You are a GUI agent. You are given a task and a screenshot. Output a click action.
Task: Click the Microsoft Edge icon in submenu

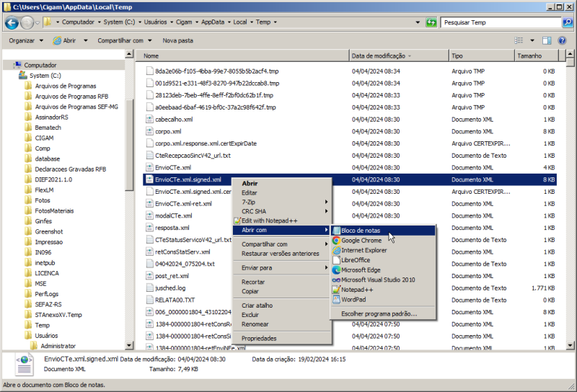(x=336, y=270)
